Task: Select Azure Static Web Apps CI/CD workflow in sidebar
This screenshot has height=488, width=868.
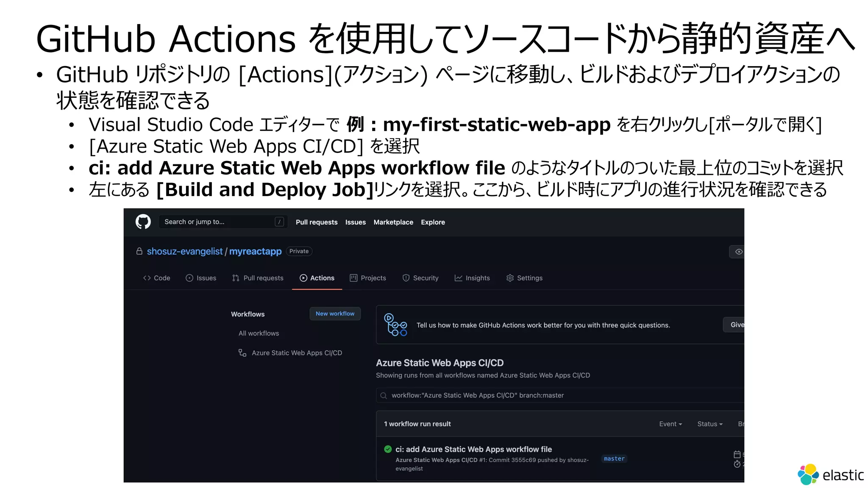Action: point(297,353)
